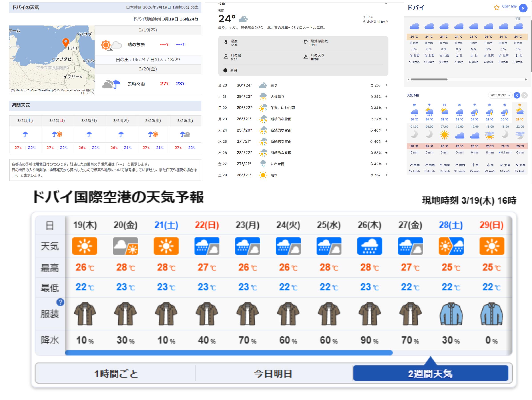Expand the 月 23 thunderstorm forecast row
Viewport: 532px width, 400px height.
click(x=386, y=119)
